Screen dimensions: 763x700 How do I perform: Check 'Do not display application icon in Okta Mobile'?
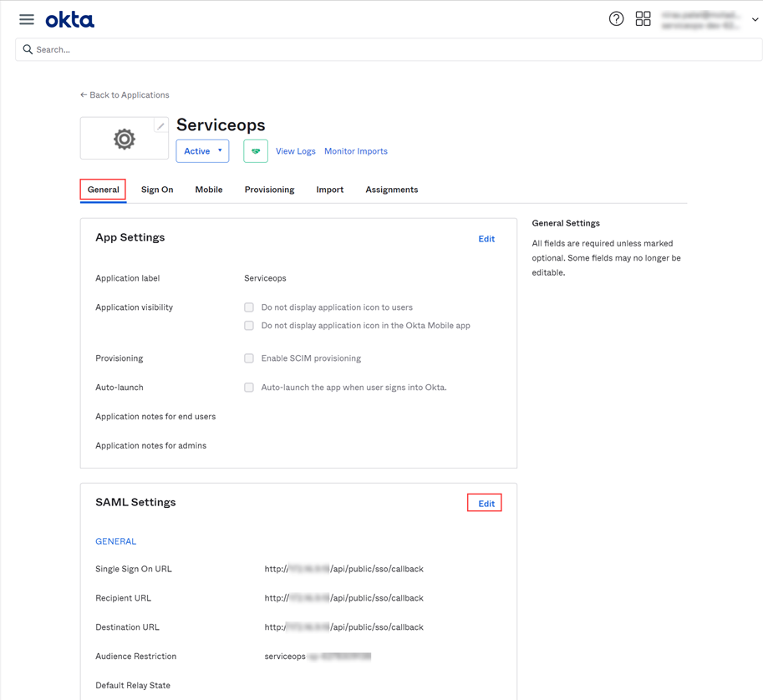[249, 326]
